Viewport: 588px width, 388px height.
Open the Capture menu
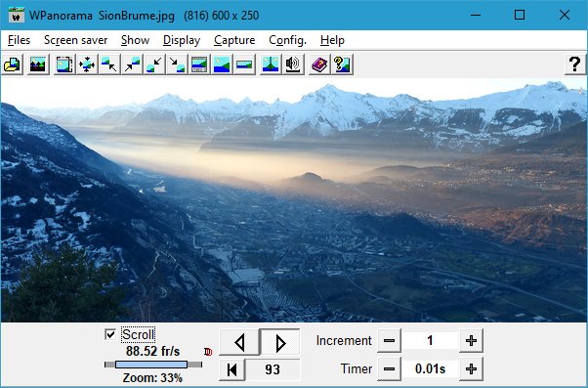[x=234, y=40]
